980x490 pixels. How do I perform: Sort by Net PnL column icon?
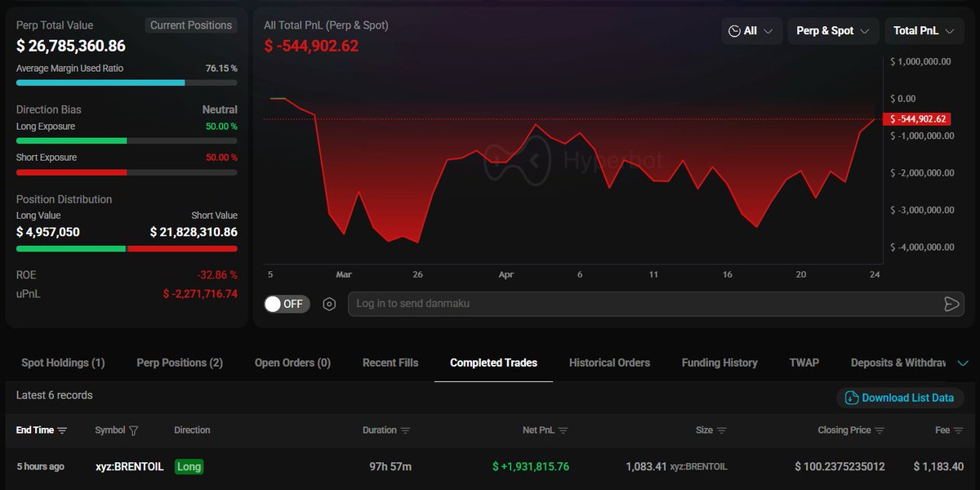point(563,430)
